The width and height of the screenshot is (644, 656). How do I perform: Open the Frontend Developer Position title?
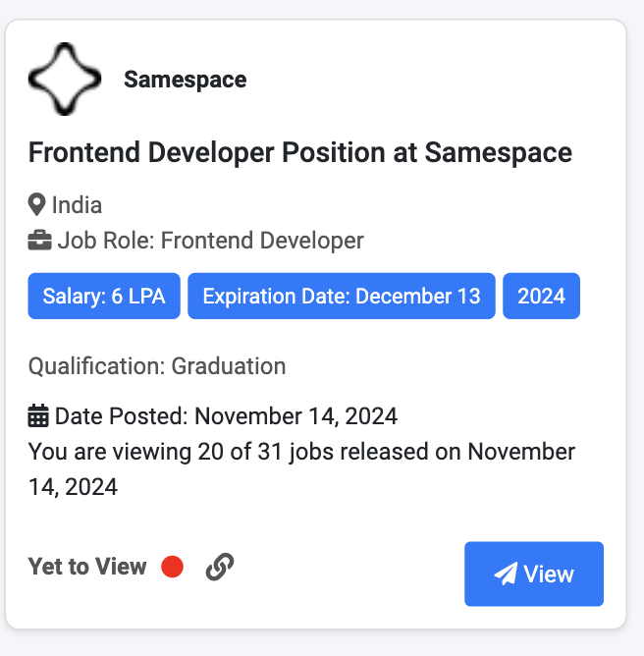click(300, 152)
